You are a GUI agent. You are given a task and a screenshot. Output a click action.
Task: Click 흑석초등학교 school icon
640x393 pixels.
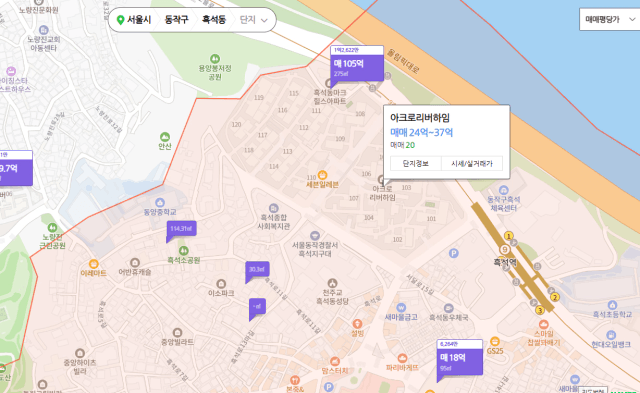[x=612, y=305]
